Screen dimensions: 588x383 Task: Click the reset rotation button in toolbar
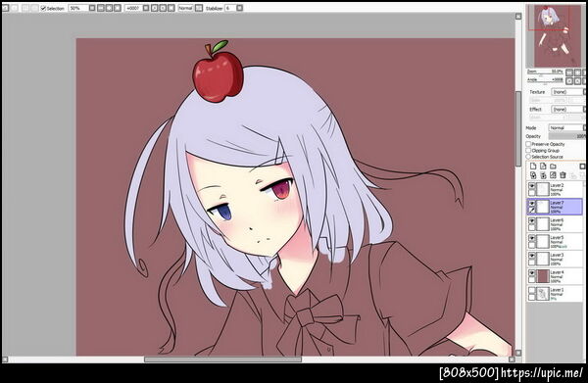point(171,8)
